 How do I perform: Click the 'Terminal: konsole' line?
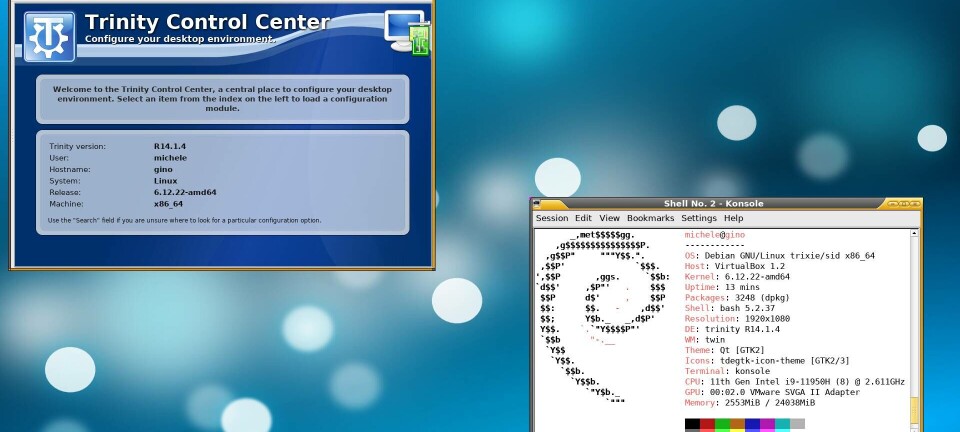[x=727, y=371]
